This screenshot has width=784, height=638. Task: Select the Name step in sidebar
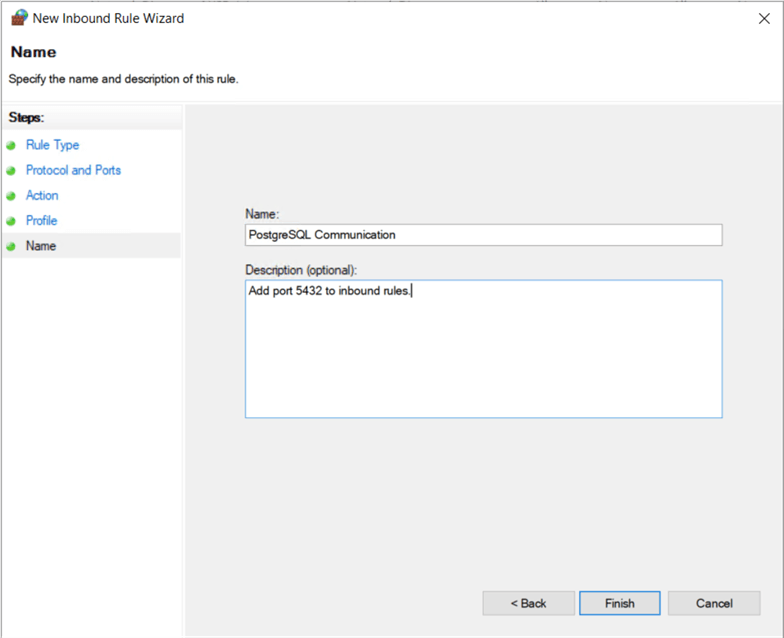pos(41,245)
